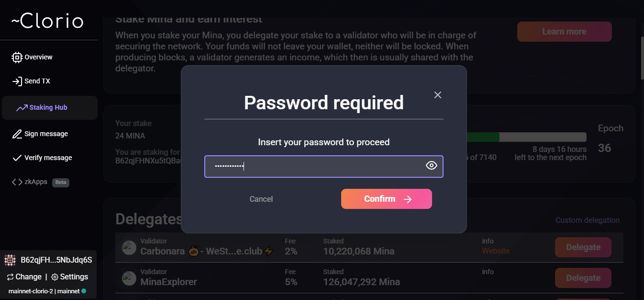Open Custom delegation options
Viewport: 644px width, 300px height.
[587, 220]
